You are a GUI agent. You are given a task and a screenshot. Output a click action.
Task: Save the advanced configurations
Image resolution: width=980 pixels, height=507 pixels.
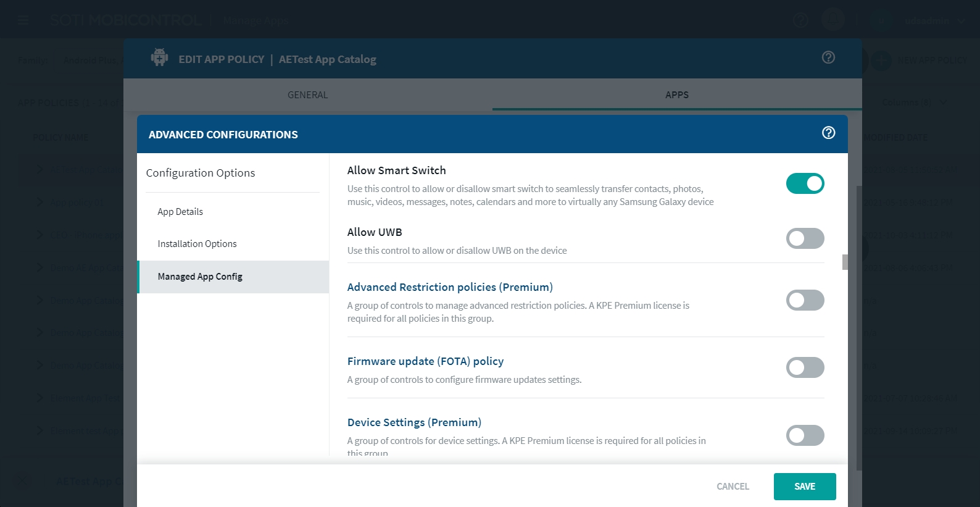pyautogui.click(x=804, y=487)
